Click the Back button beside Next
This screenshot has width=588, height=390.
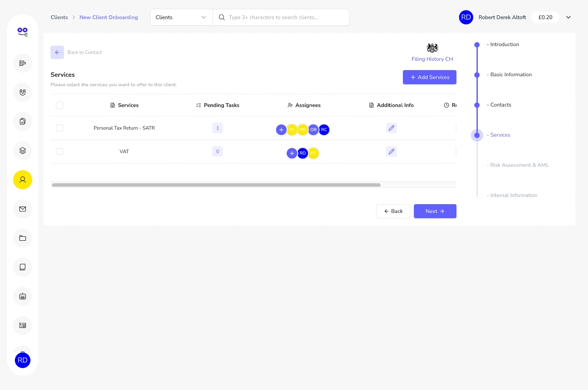(393, 211)
